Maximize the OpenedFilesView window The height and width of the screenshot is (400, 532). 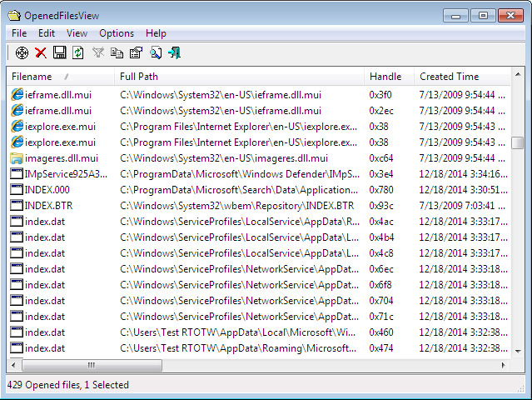(483, 16)
